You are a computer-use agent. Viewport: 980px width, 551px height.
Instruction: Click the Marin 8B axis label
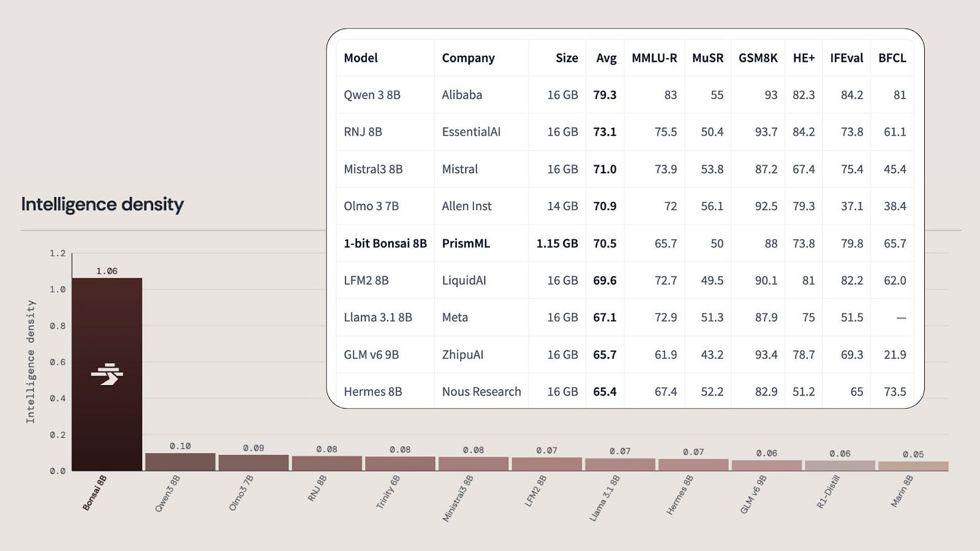[902, 491]
